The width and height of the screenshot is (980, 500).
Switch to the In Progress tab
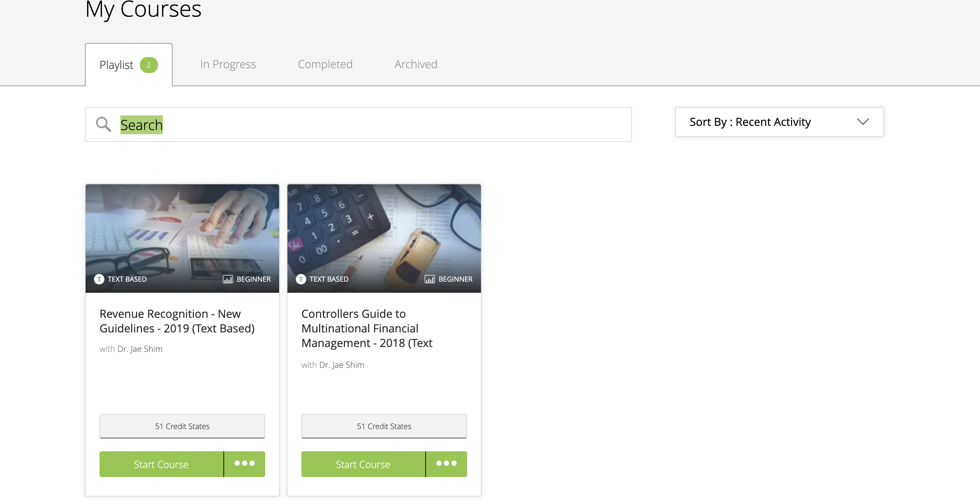[228, 64]
